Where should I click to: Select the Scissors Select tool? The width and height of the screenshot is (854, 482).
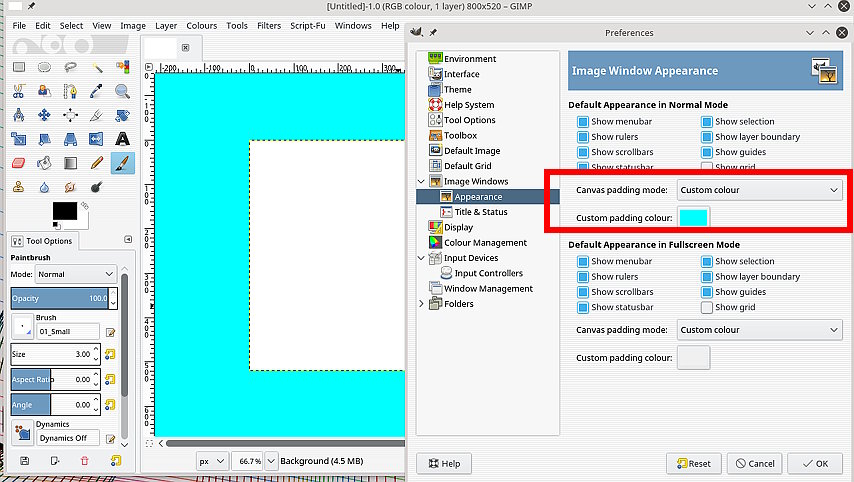tap(19, 91)
